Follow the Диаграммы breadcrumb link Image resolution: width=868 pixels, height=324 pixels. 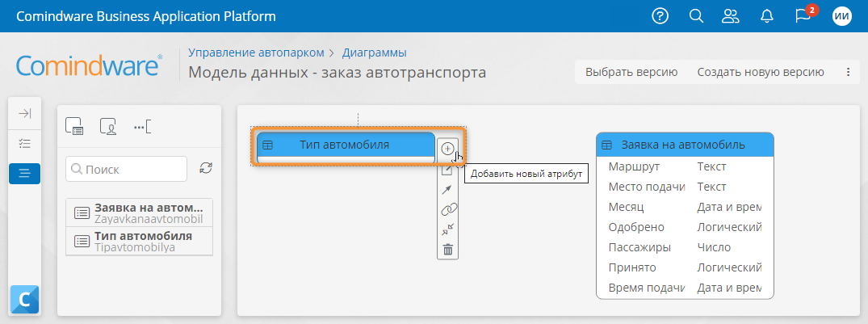tap(374, 53)
